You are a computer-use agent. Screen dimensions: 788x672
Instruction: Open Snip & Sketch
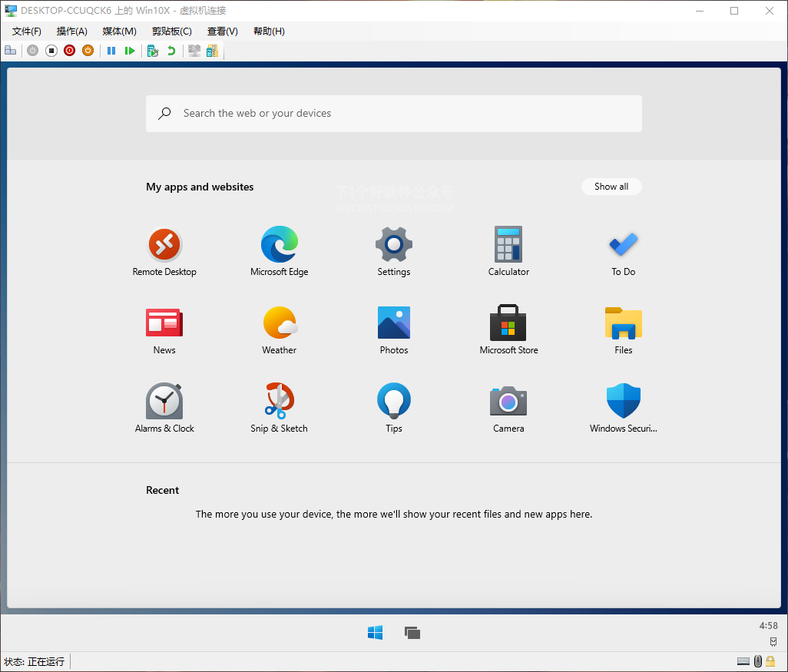(280, 408)
